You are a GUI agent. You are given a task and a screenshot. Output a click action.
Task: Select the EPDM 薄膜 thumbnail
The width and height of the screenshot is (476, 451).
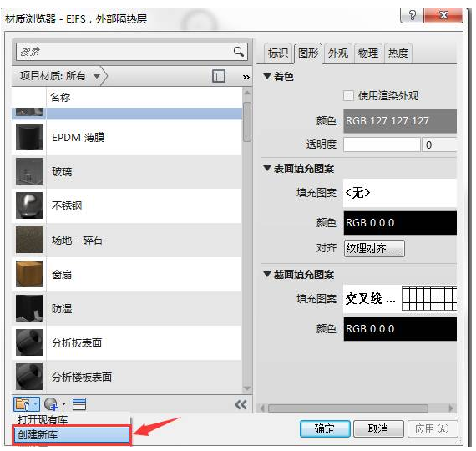click(29, 137)
